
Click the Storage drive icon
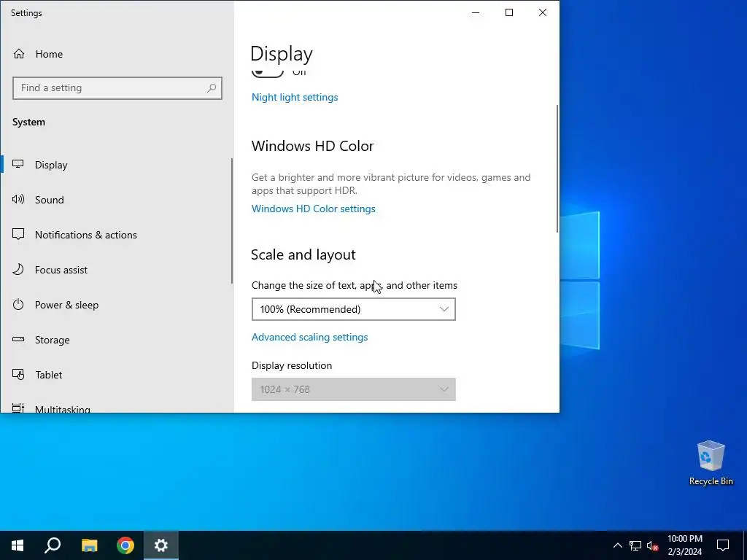pyautogui.click(x=18, y=340)
